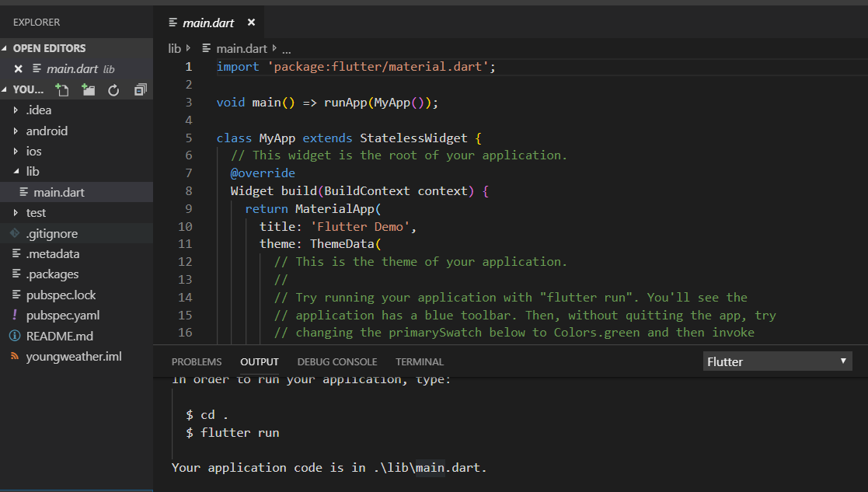
Task: Open the Flutter output channel dropdown
Action: 777,361
